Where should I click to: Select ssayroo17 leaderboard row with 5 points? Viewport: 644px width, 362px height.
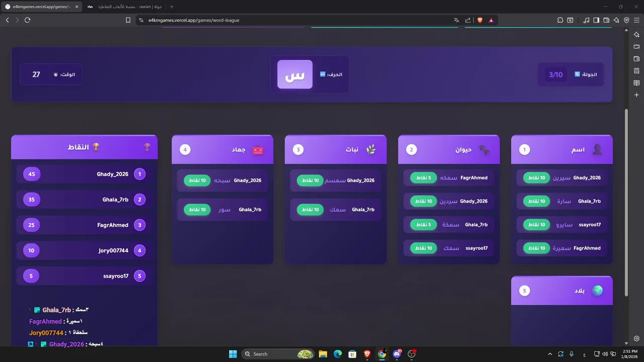(x=84, y=276)
